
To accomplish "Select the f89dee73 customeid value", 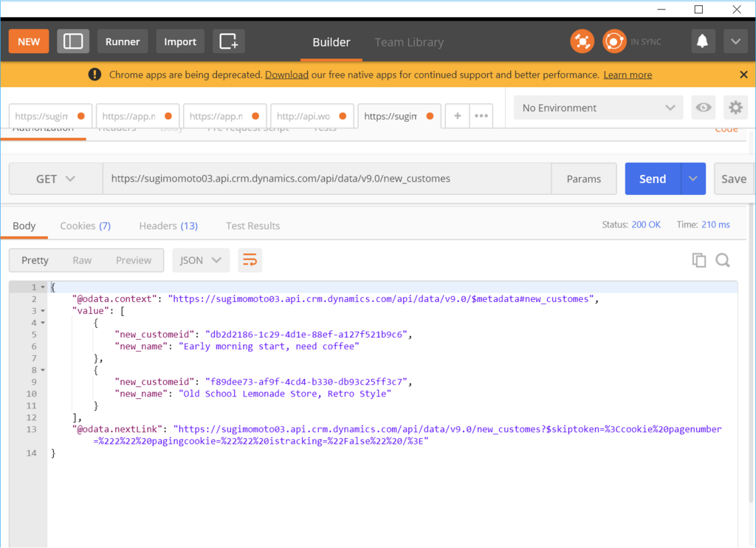I will (x=306, y=382).
